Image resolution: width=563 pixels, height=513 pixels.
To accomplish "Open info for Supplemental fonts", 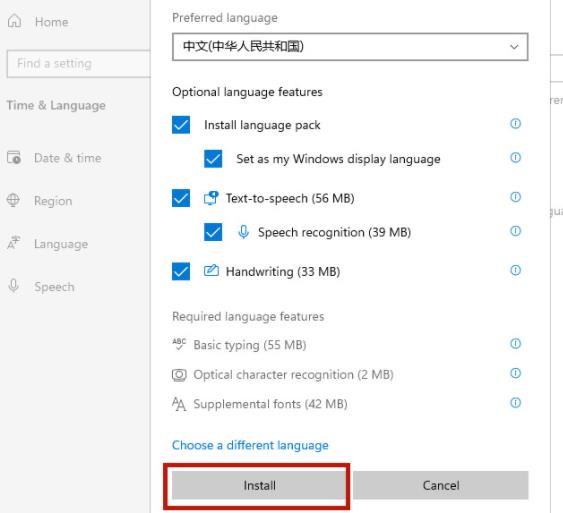I will point(515,402).
